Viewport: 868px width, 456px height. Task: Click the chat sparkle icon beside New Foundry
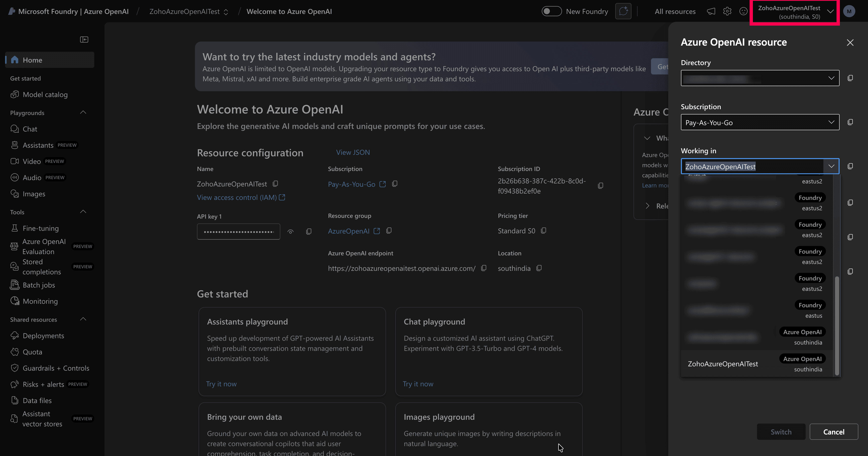pos(623,11)
